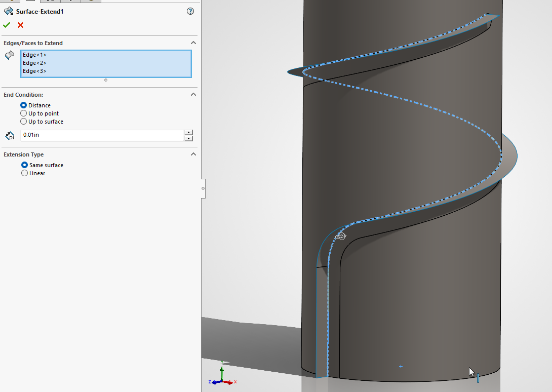
Task: Select Linear extension type
Action: coord(24,173)
